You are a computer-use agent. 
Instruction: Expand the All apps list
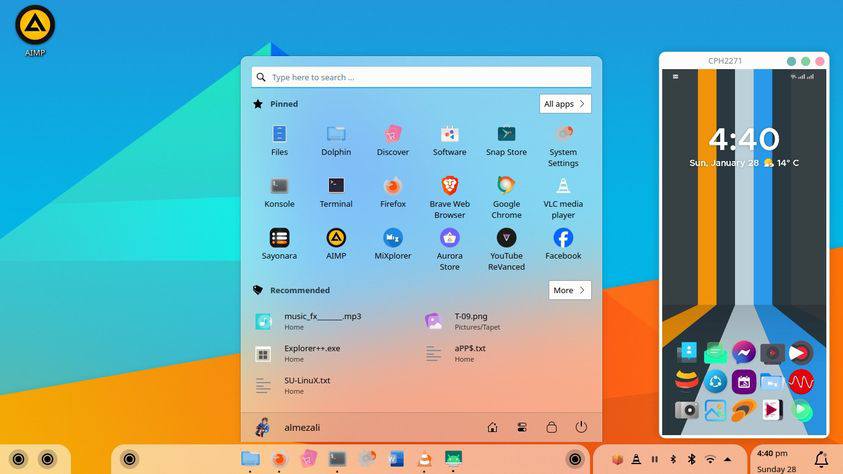(x=565, y=104)
